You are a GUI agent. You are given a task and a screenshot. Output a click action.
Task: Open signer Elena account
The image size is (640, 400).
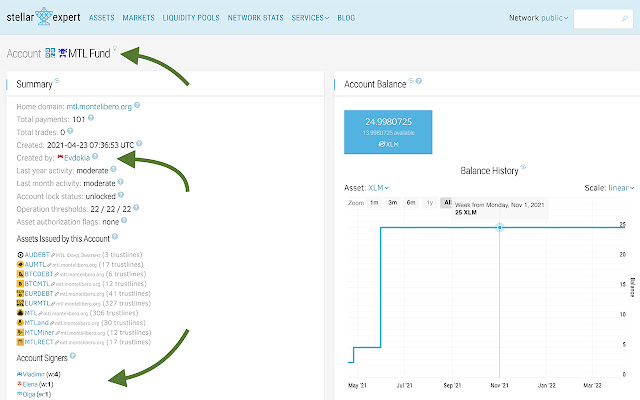point(30,384)
